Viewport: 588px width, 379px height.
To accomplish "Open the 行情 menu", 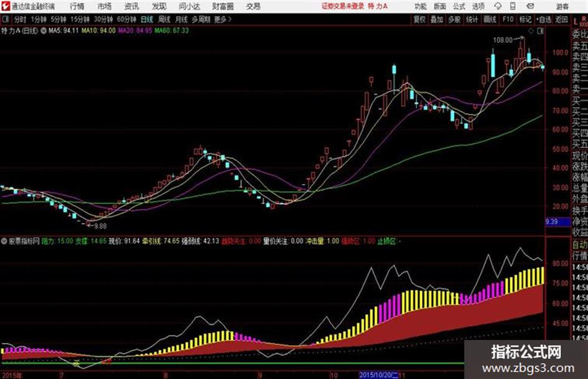I will (x=77, y=6).
